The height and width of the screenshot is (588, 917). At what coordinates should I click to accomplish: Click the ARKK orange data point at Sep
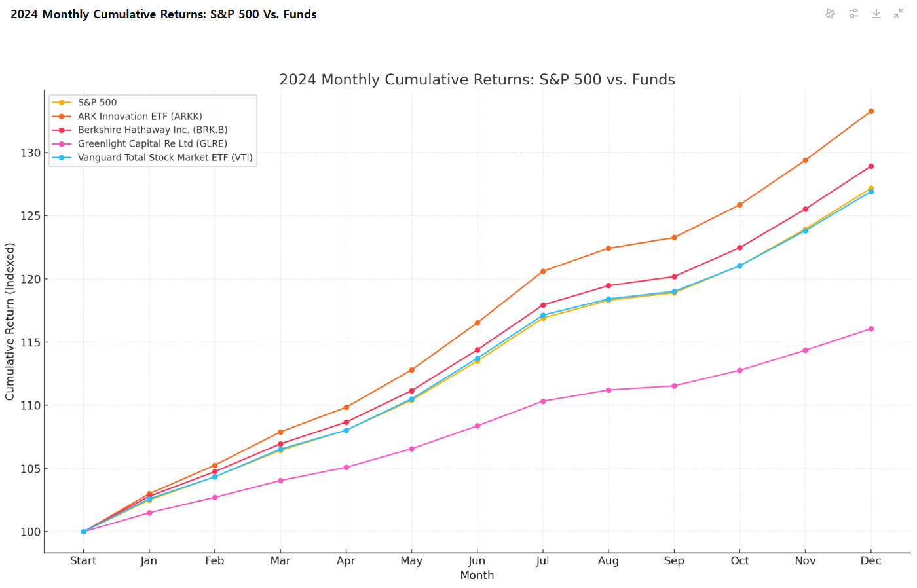(674, 238)
